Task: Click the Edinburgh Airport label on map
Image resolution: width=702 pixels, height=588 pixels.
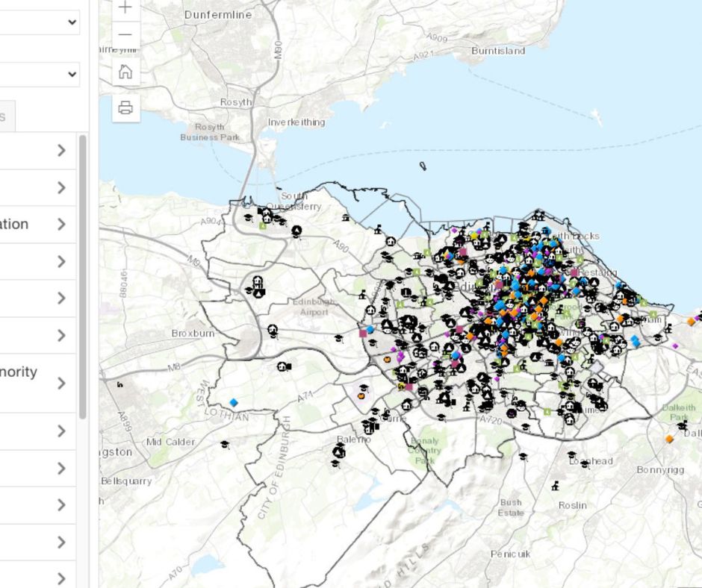Action: coord(314,307)
